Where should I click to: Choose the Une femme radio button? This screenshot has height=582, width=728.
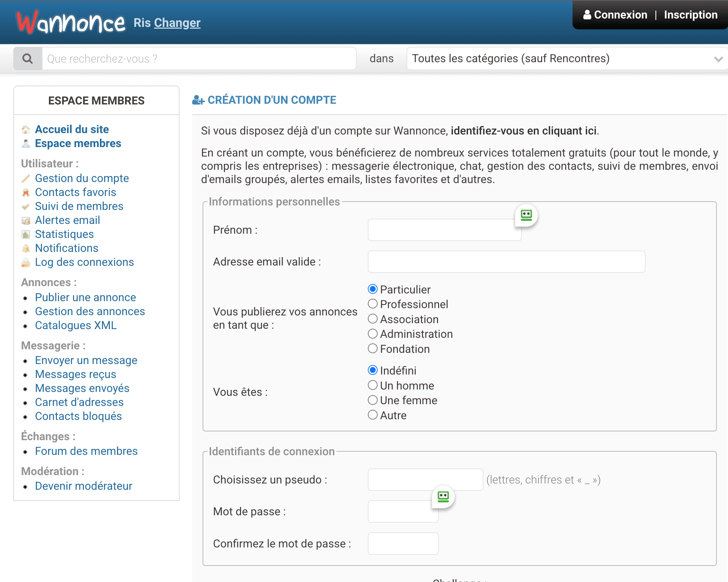[373, 400]
